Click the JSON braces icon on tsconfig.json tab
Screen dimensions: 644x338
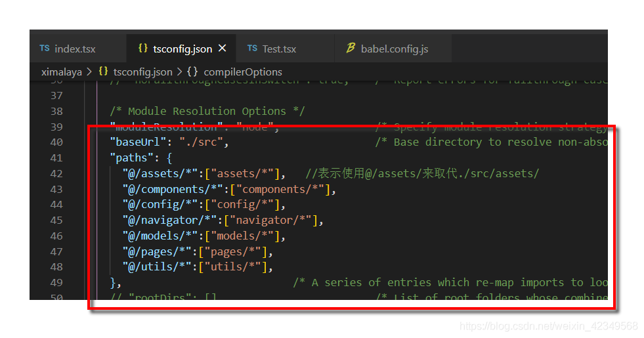click(142, 49)
